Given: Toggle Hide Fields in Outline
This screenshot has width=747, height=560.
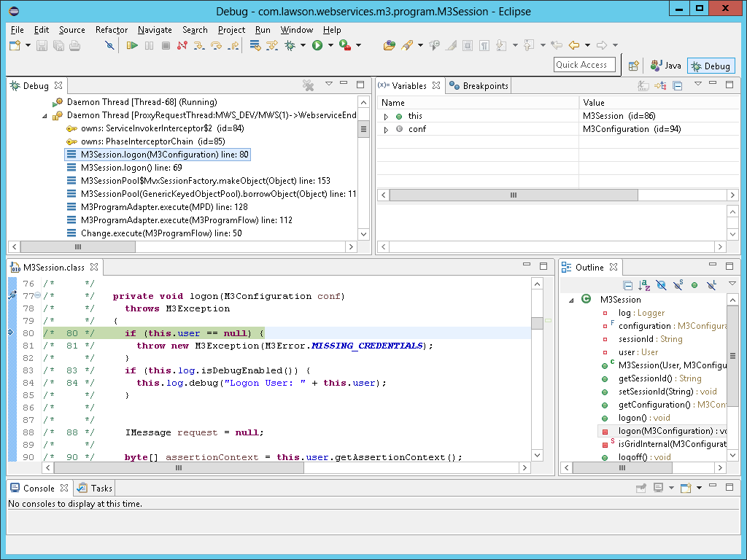Looking at the screenshot, I should click(661, 285).
